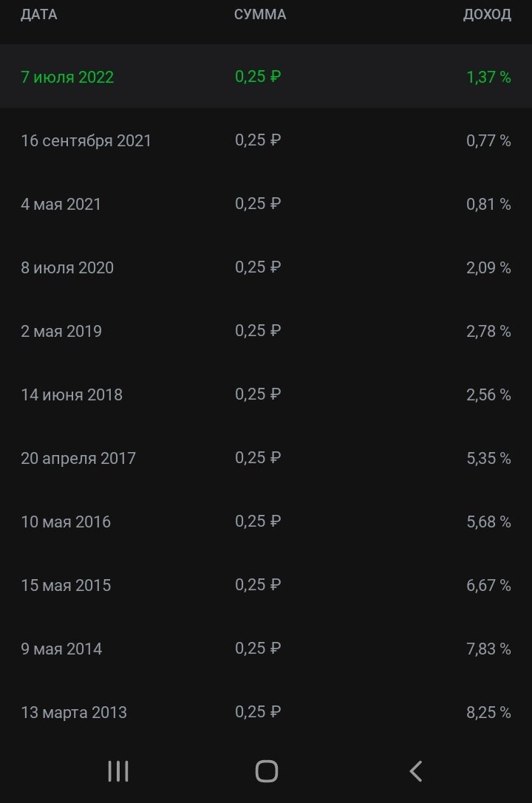Select the 14 июня 2018 row
This screenshot has width=532, height=803.
266,394
